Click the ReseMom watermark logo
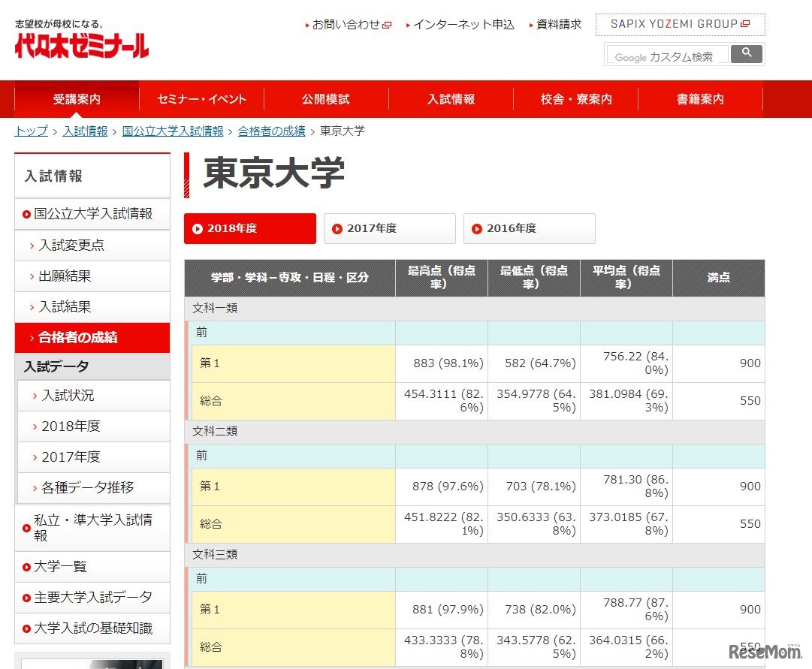The height and width of the screenshot is (669, 812). point(764,651)
